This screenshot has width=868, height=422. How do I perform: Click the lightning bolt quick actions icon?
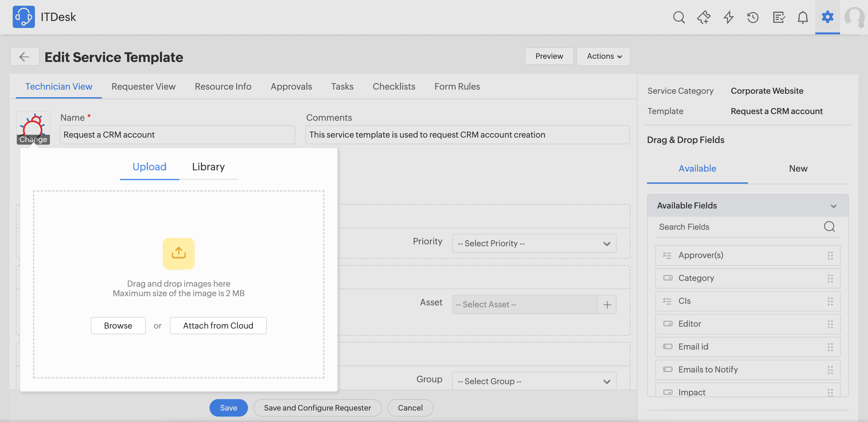click(x=729, y=17)
